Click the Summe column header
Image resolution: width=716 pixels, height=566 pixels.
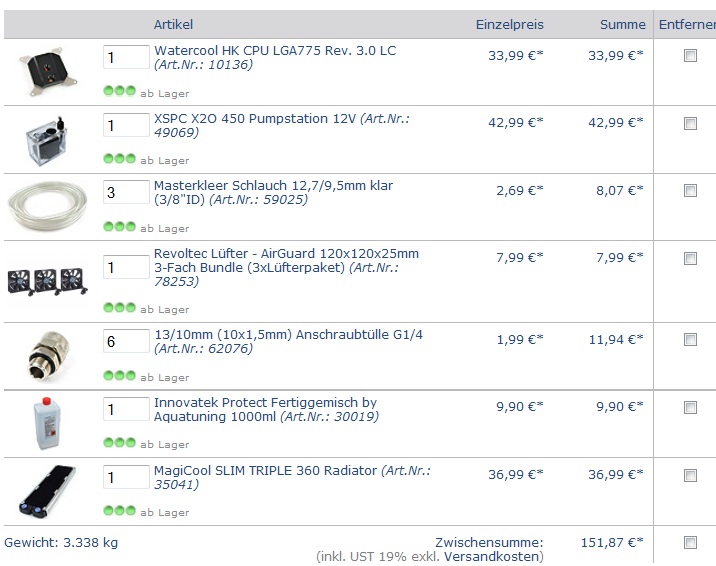coord(623,24)
